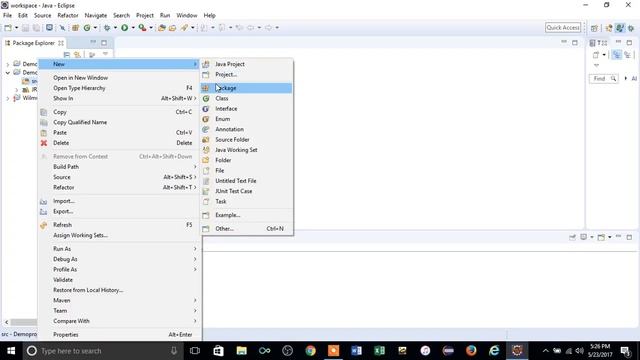This screenshot has width=640, height=360.
Task: Open the Task View taskbar button
Action: (195, 351)
